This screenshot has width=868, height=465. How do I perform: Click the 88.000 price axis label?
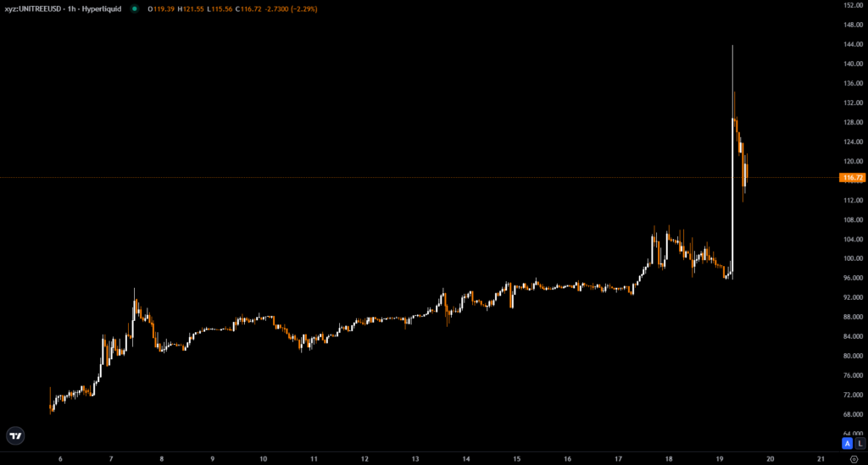(853, 317)
